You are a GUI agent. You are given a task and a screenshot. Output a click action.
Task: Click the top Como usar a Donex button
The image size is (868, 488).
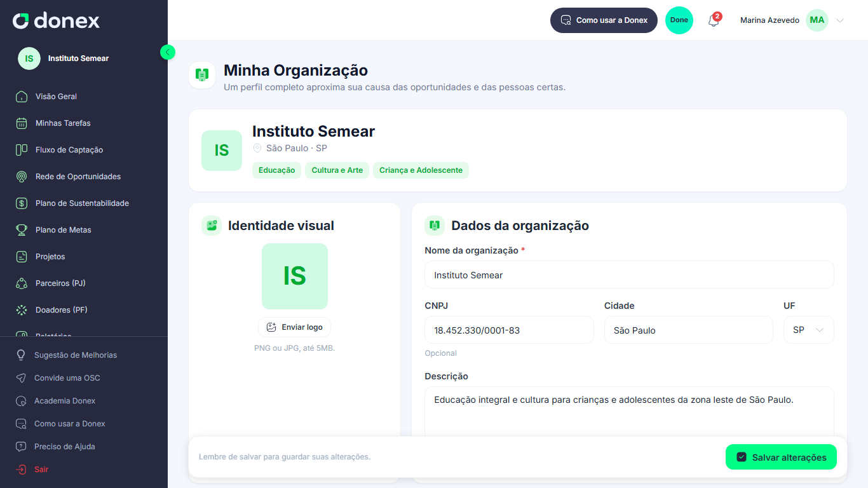(x=604, y=20)
